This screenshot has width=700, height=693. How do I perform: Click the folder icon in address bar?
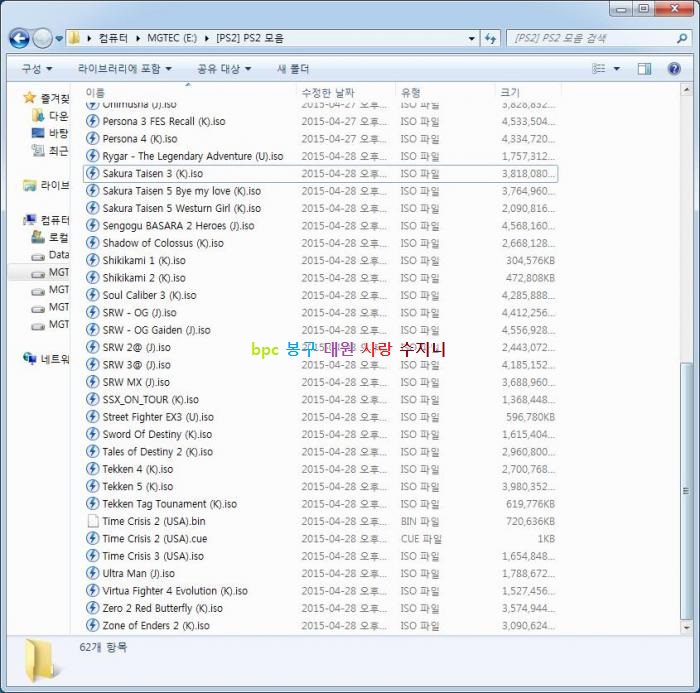click(x=75, y=38)
